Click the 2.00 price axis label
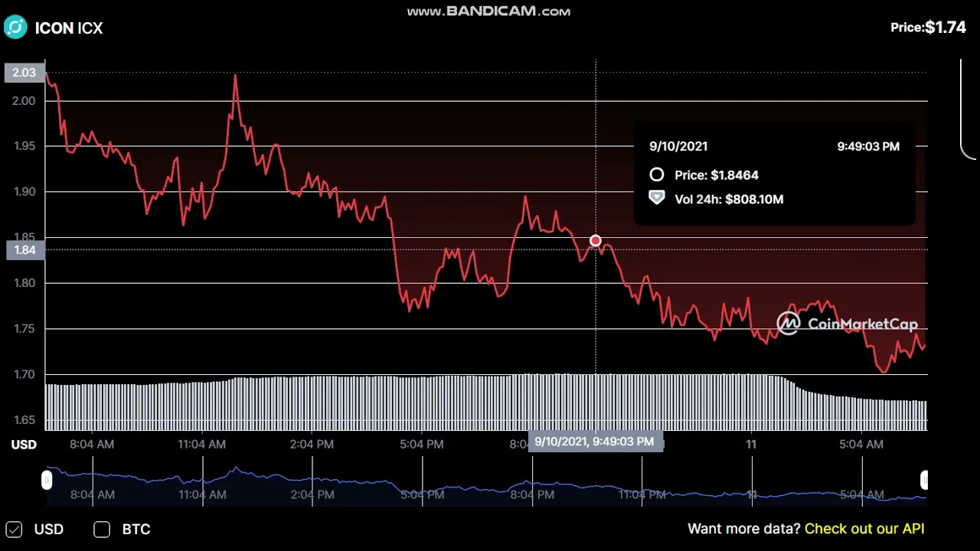 24,101
